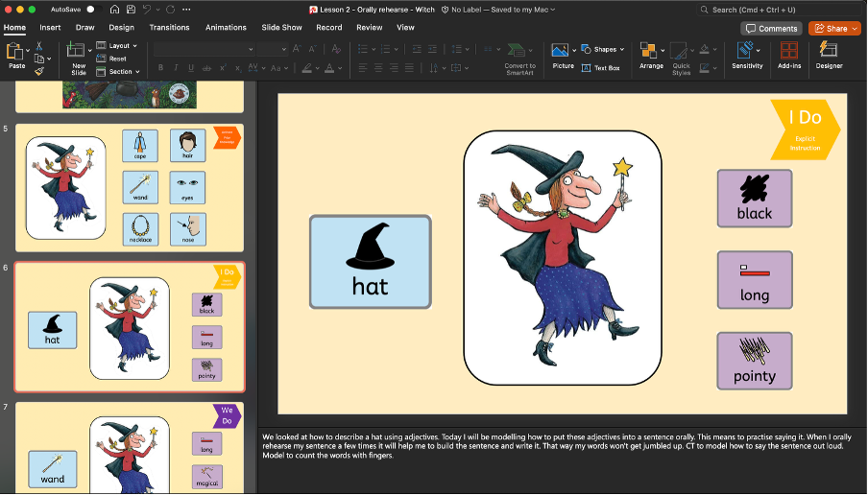The width and height of the screenshot is (868, 495).
Task: Click the Increase Font Size icon
Action: [297, 49]
